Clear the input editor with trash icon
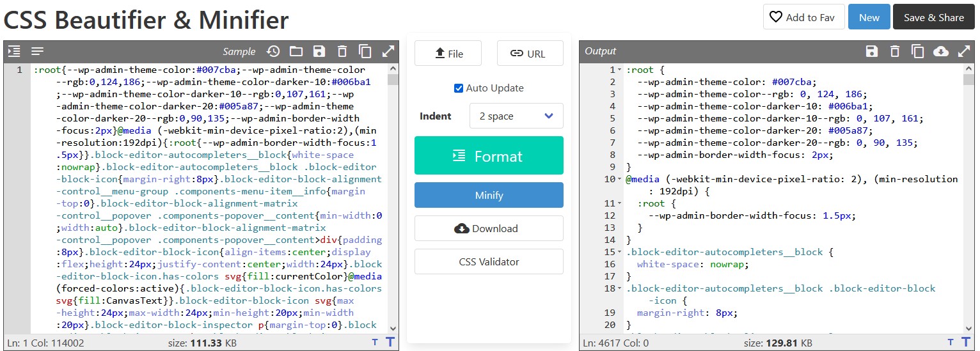This screenshot has height=351, width=980. (342, 51)
